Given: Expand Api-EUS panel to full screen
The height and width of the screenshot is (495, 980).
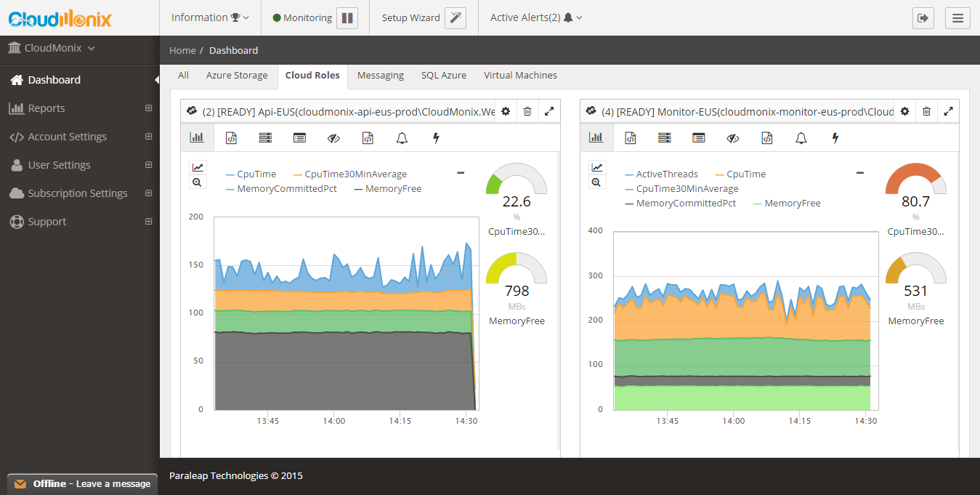Looking at the screenshot, I should [x=549, y=111].
